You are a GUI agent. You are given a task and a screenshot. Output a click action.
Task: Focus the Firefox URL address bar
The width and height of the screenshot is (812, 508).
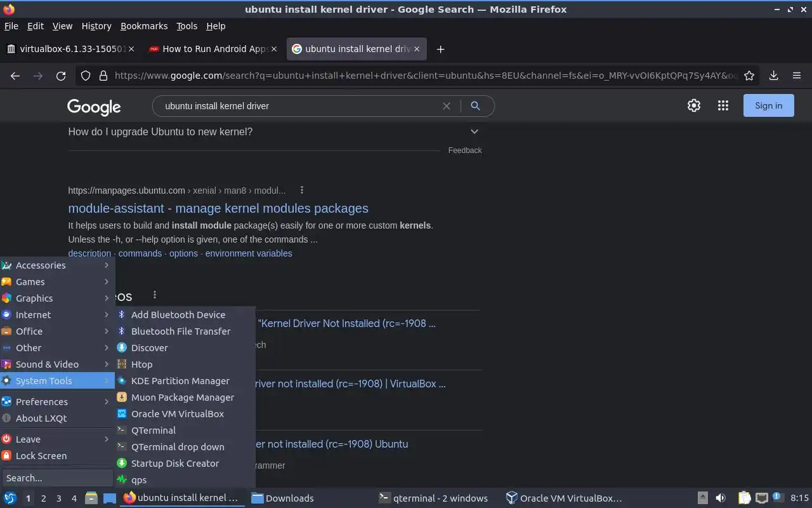pyautogui.click(x=425, y=76)
